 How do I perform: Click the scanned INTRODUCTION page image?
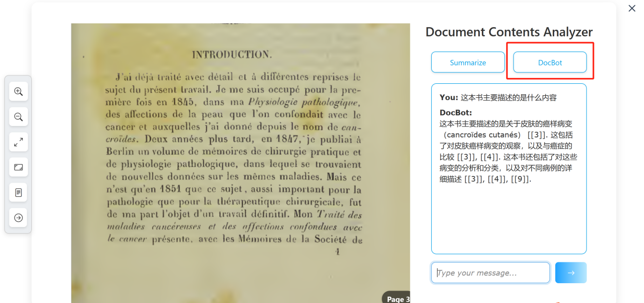241,163
